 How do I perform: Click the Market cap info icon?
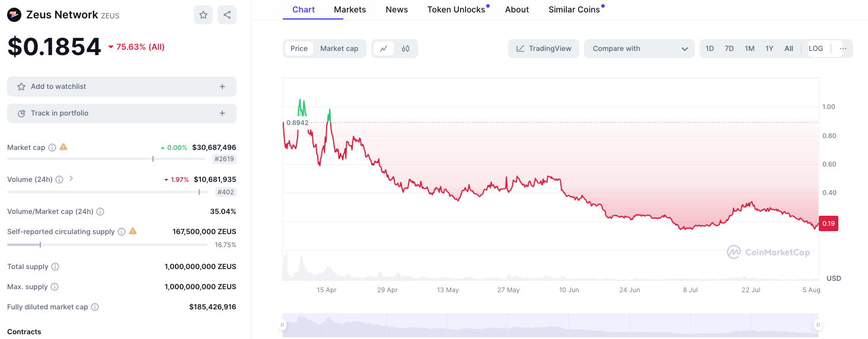coord(52,148)
